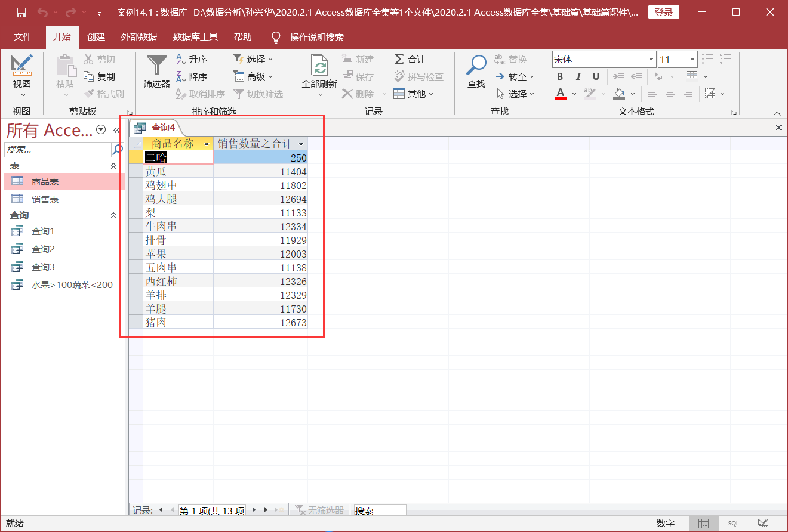The width and height of the screenshot is (788, 532).
Task: Open the 文件 menu
Action: point(23,37)
